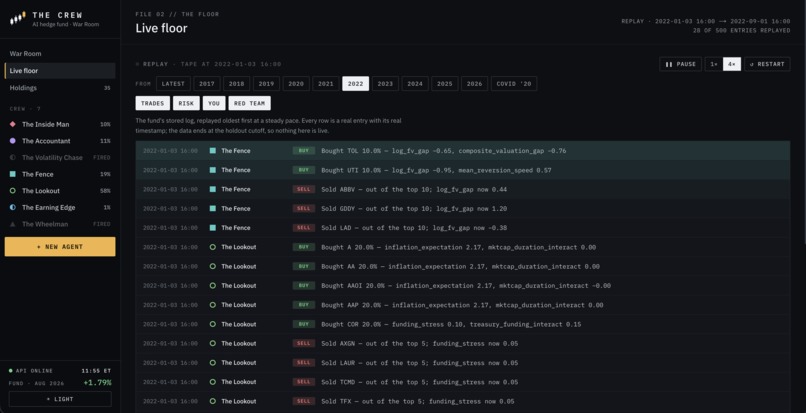Click 'Sold TFX' log entry
Screen dimensions: 806x413
point(463,401)
